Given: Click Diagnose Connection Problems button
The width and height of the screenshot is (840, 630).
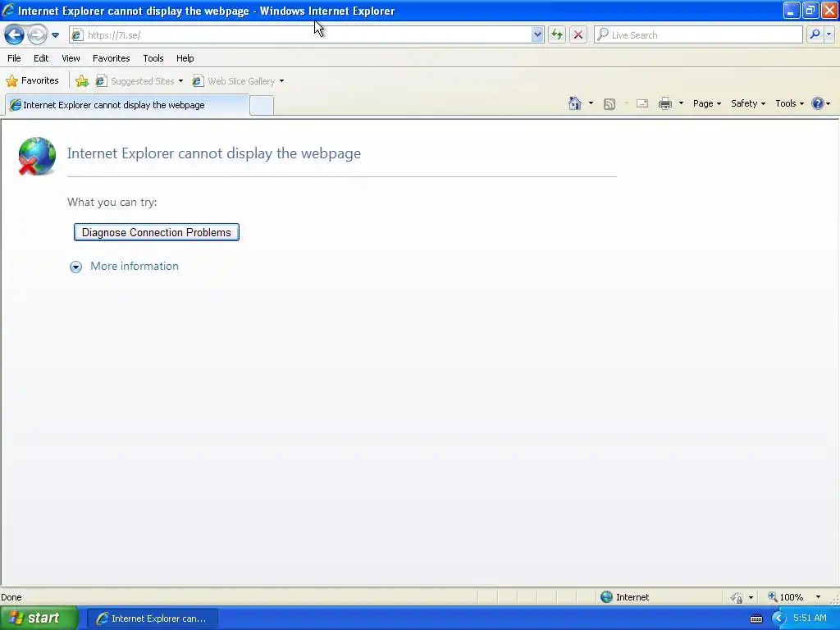Looking at the screenshot, I should tap(157, 232).
